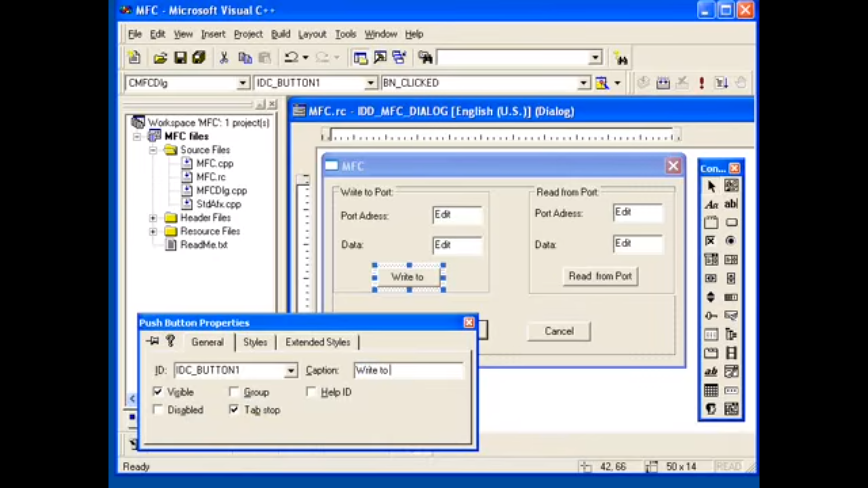Select the Slider control tool
This screenshot has width=868, height=488.
(x=711, y=315)
